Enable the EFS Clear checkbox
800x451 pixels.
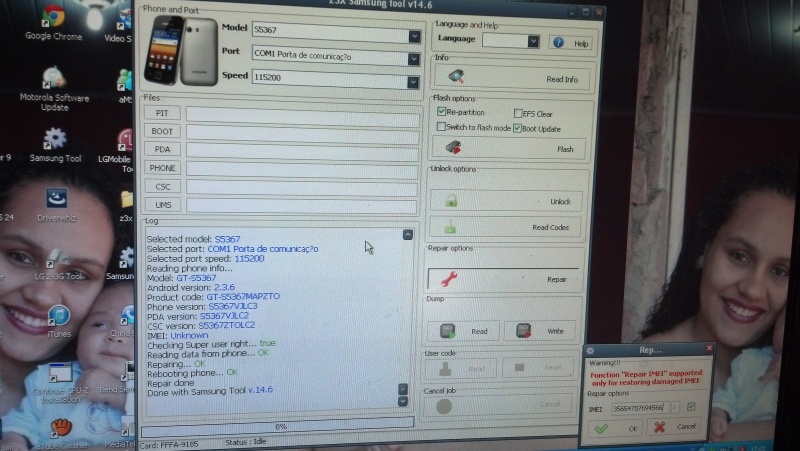(518, 113)
